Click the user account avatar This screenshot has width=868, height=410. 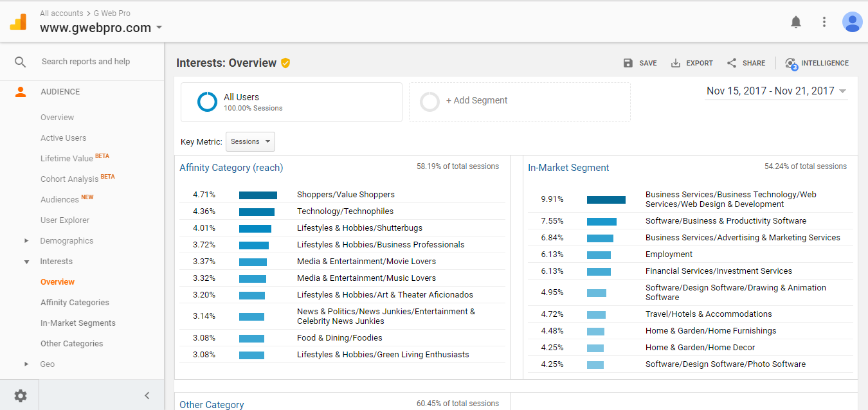click(x=852, y=22)
